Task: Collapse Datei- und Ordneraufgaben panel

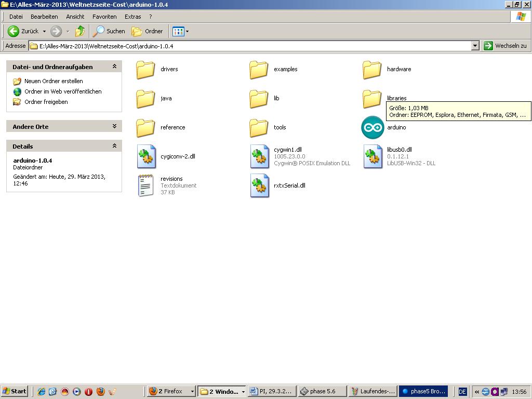Action: [114, 66]
